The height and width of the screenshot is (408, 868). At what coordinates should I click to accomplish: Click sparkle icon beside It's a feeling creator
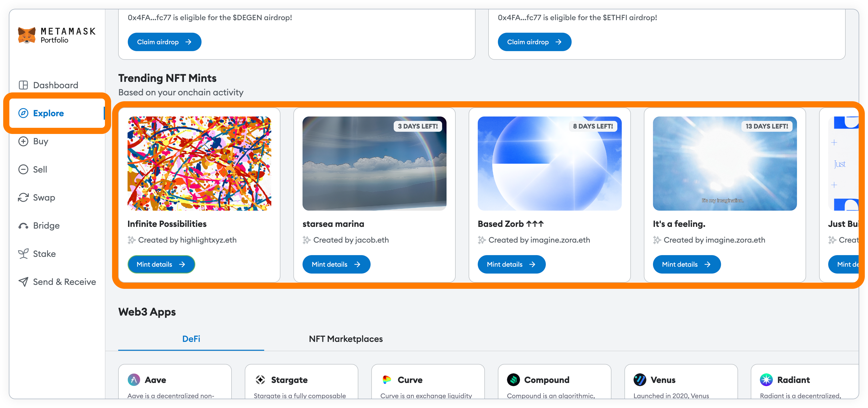point(657,240)
